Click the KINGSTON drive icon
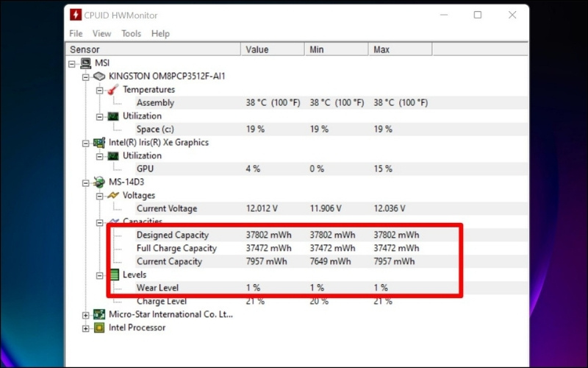The image size is (588, 368). click(x=99, y=77)
